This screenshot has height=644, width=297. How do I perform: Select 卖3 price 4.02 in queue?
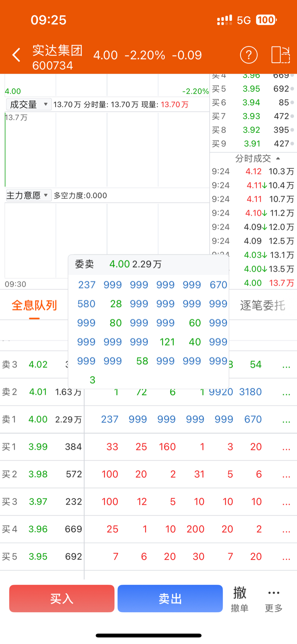(38, 364)
